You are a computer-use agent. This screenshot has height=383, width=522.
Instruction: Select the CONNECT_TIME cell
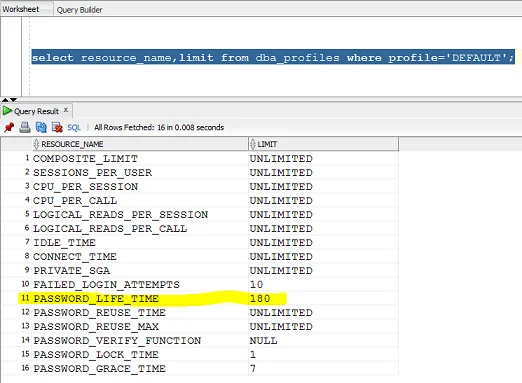tap(140, 257)
